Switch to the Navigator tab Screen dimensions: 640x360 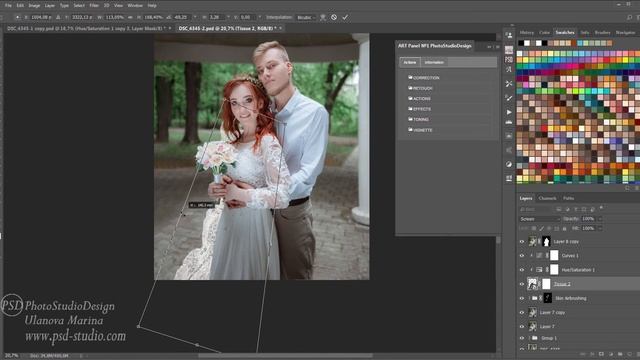(x=625, y=33)
